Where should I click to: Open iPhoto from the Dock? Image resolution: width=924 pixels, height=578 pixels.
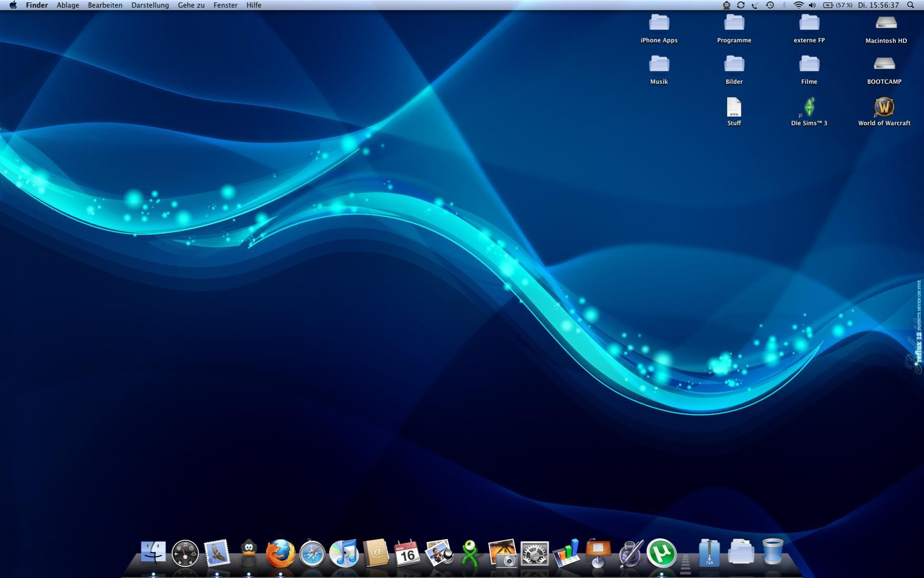click(502, 553)
